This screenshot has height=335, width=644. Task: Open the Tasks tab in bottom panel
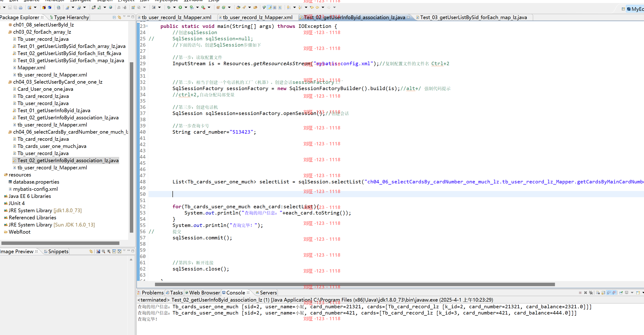coord(174,293)
